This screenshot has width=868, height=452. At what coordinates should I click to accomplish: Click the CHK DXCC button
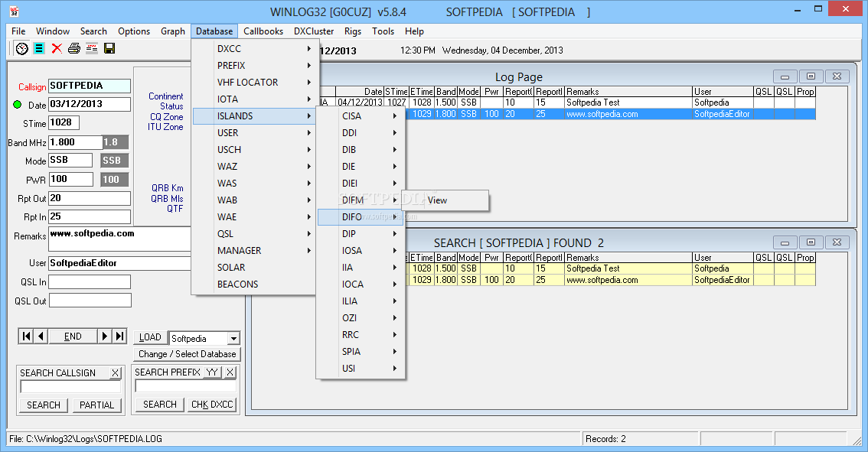point(212,405)
